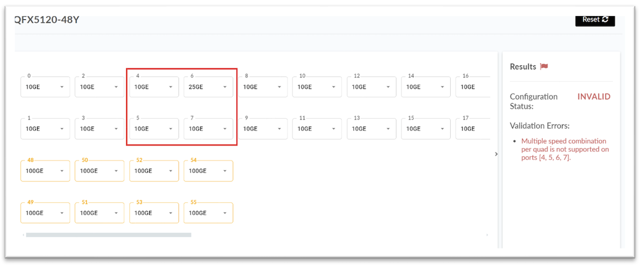The width and height of the screenshot is (644, 269).
Task: Open port 17 speed dropdown
Action: [x=473, y=129]
